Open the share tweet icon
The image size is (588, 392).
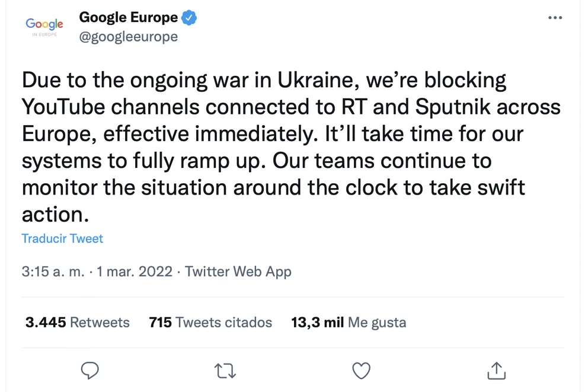496,371
